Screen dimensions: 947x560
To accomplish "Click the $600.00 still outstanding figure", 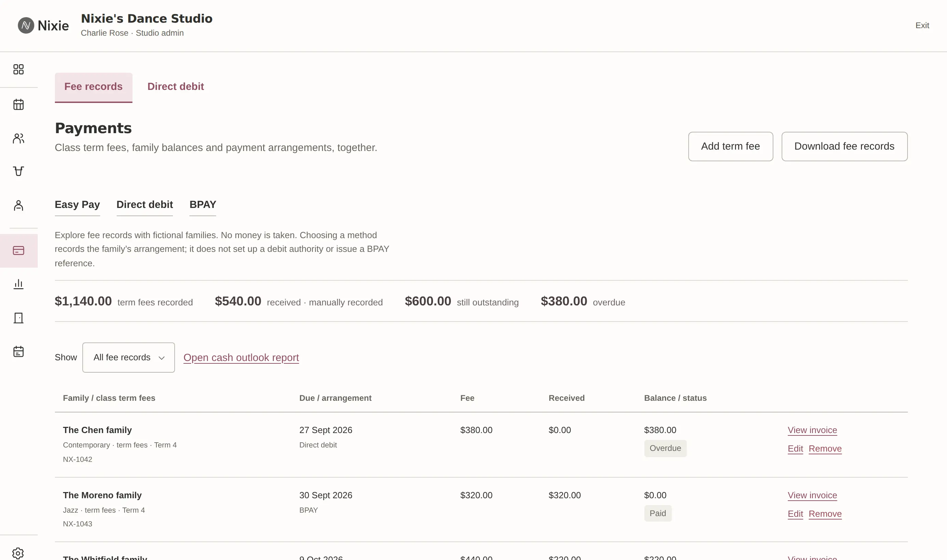I will [428, 301].
